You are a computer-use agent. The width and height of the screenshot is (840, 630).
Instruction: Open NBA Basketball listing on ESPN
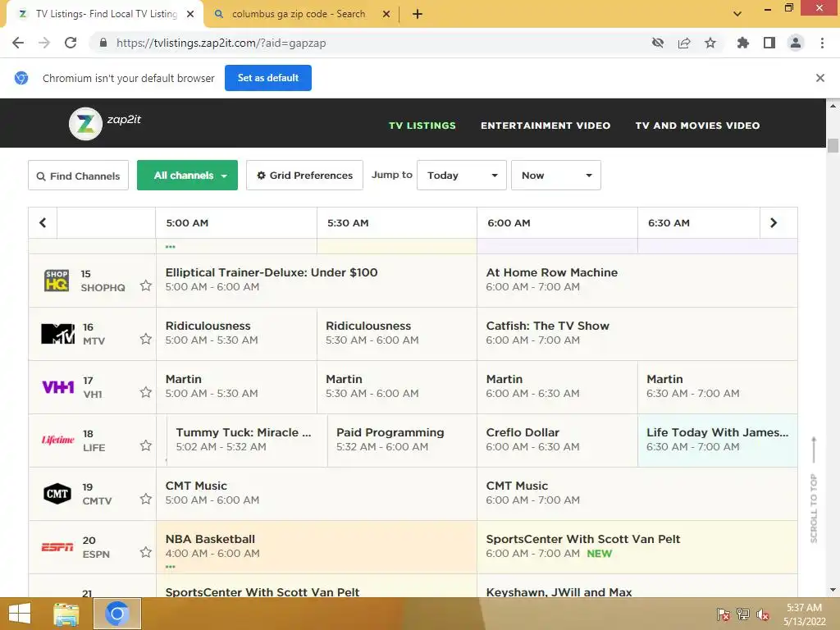click(x=317, y=547)
